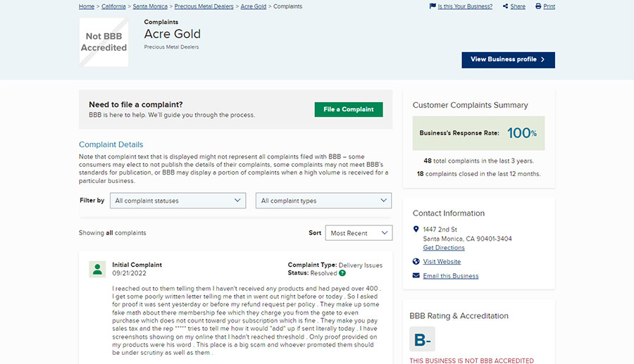This screenshot has height=364, width=634.
Task: Open the Visit Website link
Action: tap(442, 262)
